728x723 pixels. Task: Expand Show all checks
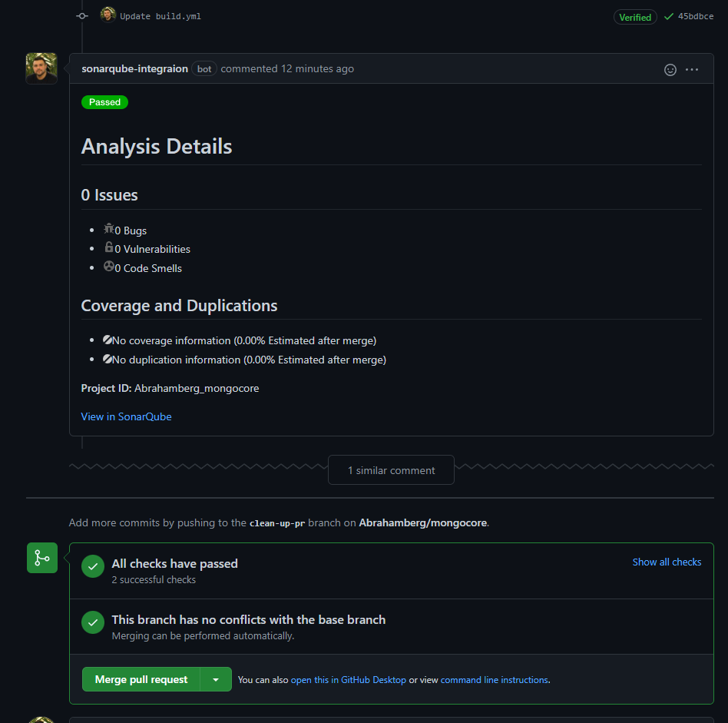pyautogui.click(x=667, y=562)
